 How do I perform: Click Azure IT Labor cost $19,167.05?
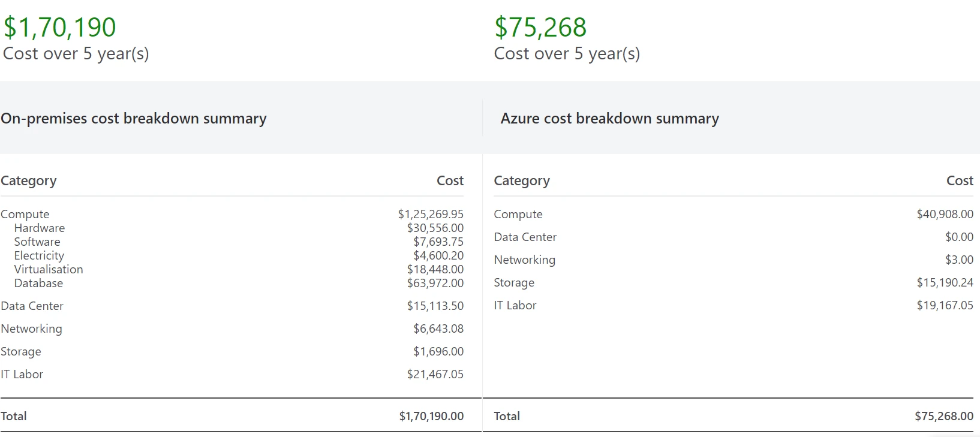pos(945,305)
